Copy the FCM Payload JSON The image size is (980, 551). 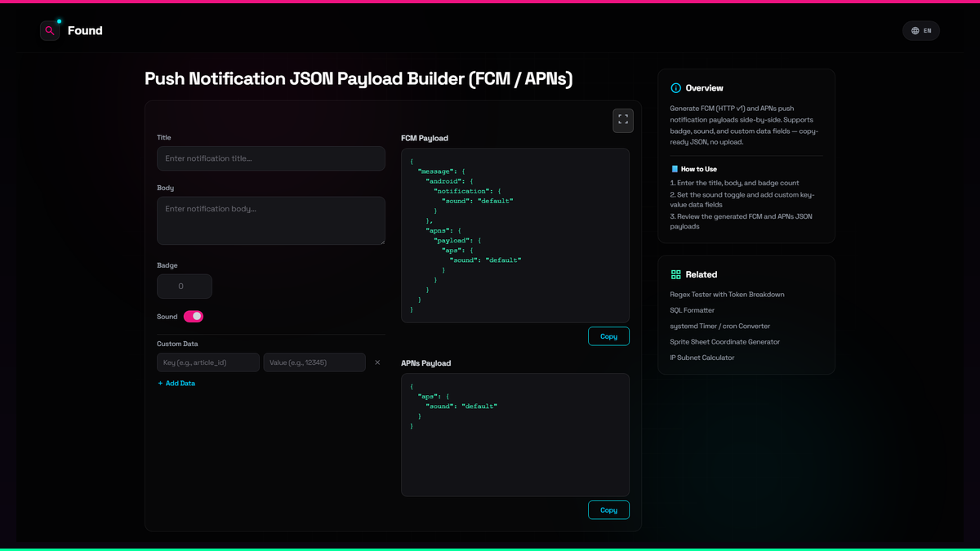(x=608, y=336)
